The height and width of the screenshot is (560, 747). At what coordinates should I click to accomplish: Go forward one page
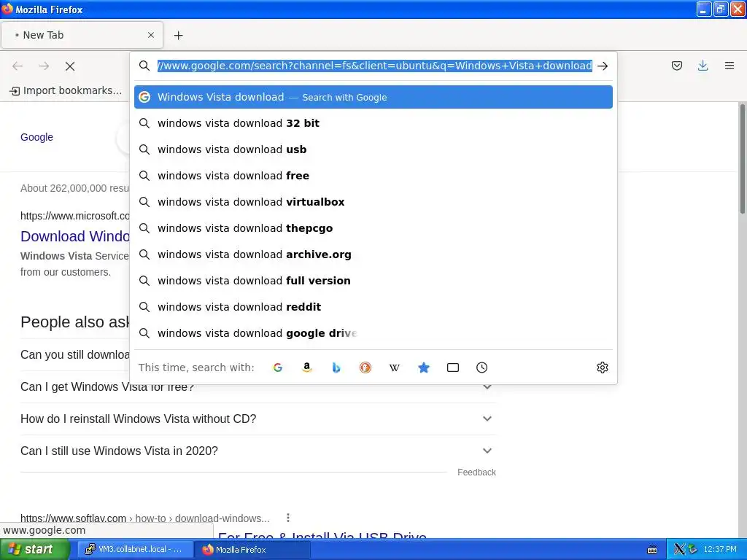click(44, 66)
